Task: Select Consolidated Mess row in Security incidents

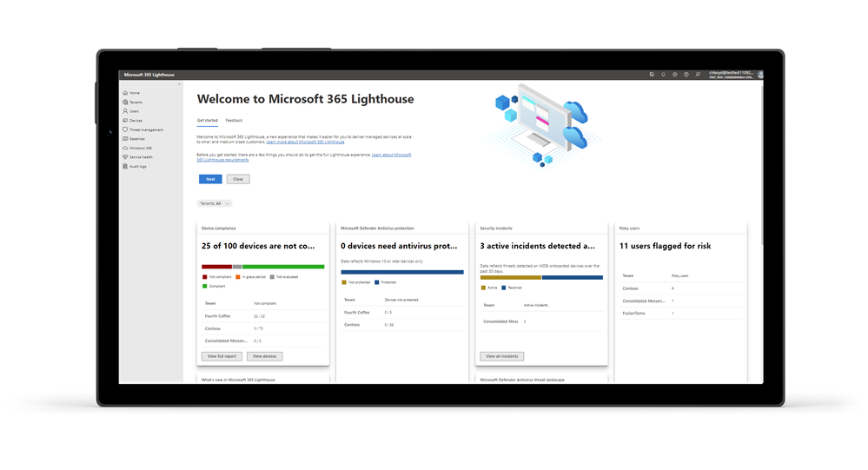Action: (x=541, y=321)
